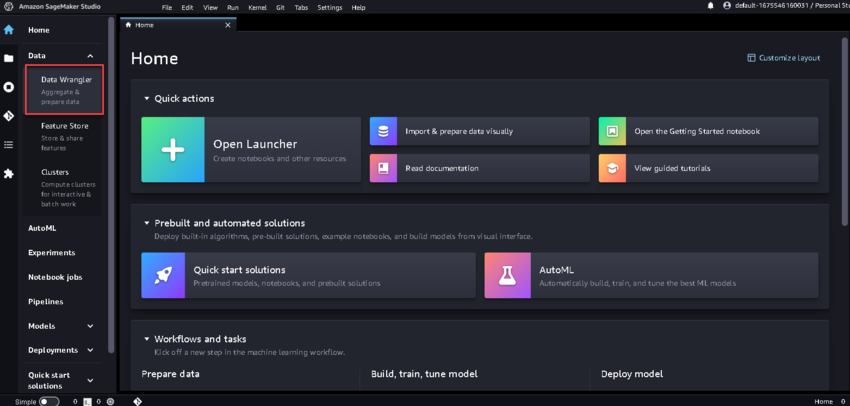Click the Home icon in left sidebar
The image size is (850, 406).
click(9, 30)
